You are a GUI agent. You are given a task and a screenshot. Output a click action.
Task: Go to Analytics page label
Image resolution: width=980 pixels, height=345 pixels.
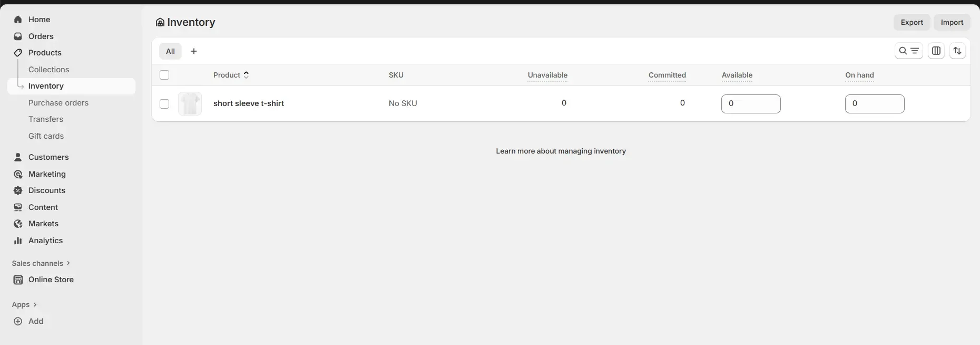45,241
